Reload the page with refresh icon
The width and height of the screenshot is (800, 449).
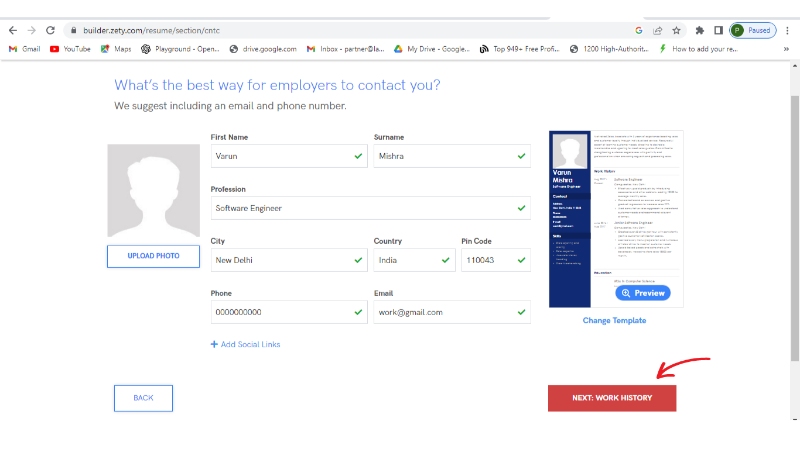pyautogui.click(x=49, y=30)
